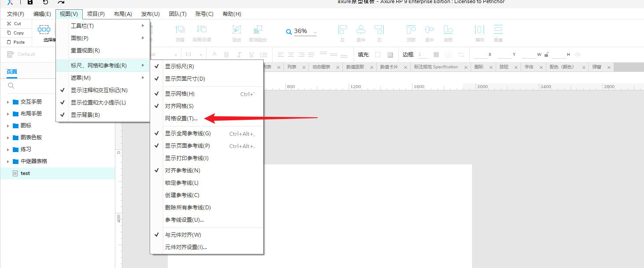Screen dimensions: 644x268
Task: Expand the 图标 folder in pages
Action: 8,126
